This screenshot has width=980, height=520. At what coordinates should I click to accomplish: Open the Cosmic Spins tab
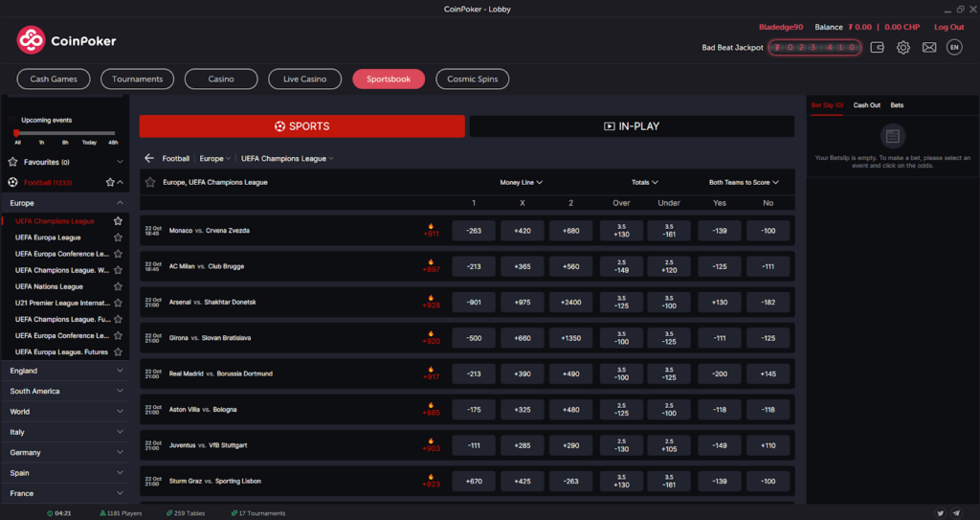(473, 79)
